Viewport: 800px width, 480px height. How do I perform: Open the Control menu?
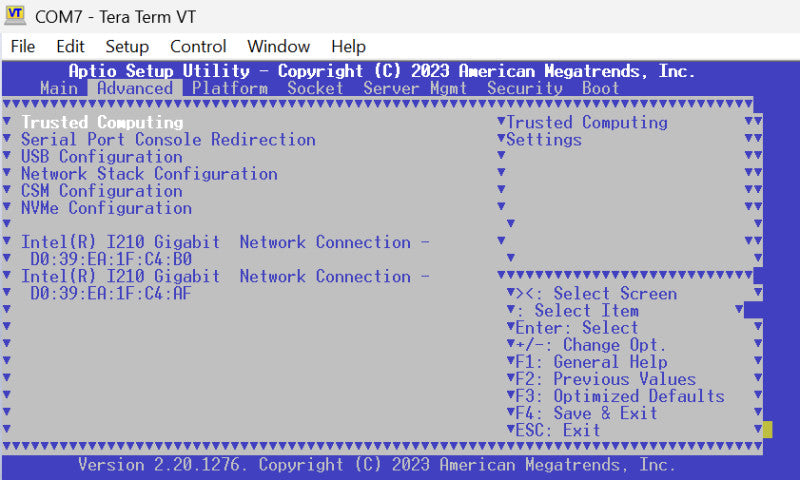tap(198, 46)
